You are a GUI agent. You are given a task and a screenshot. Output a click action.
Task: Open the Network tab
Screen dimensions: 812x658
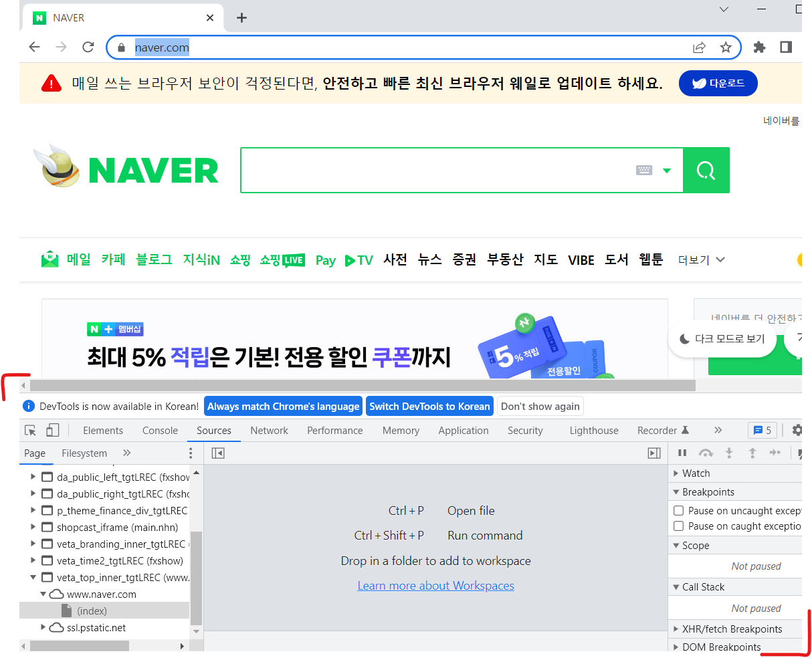[270, 431]
